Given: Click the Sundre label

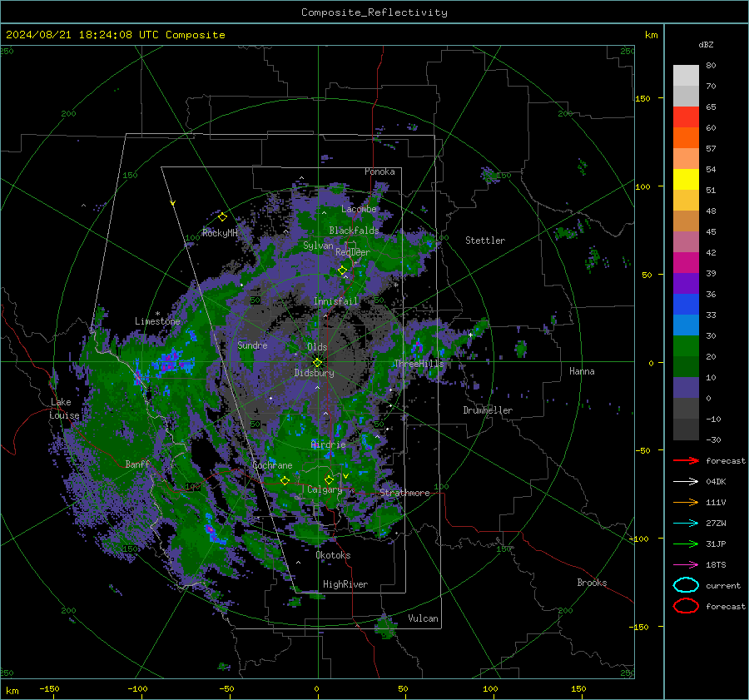Looking at the screenshot, I should 252,345.
